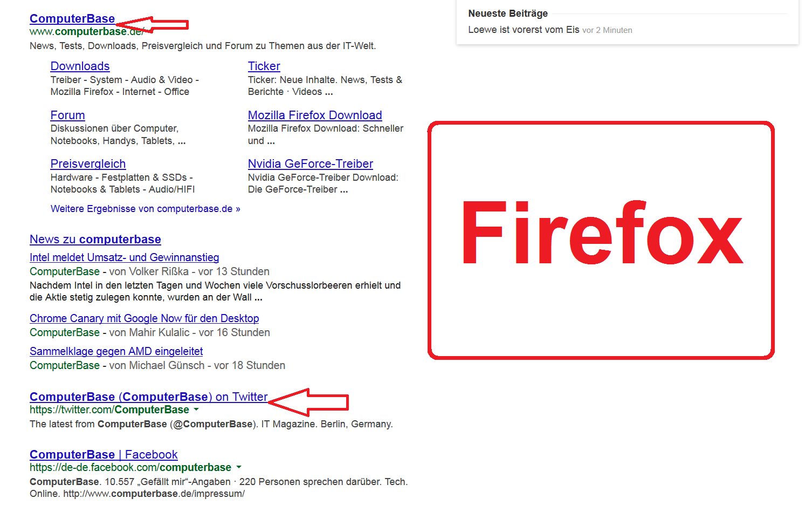The width and height of the screenshot is (812, 505).
Task: Click 'von Volker Rißka - vor 13 Stunden' line
Action: pos(189,272)
